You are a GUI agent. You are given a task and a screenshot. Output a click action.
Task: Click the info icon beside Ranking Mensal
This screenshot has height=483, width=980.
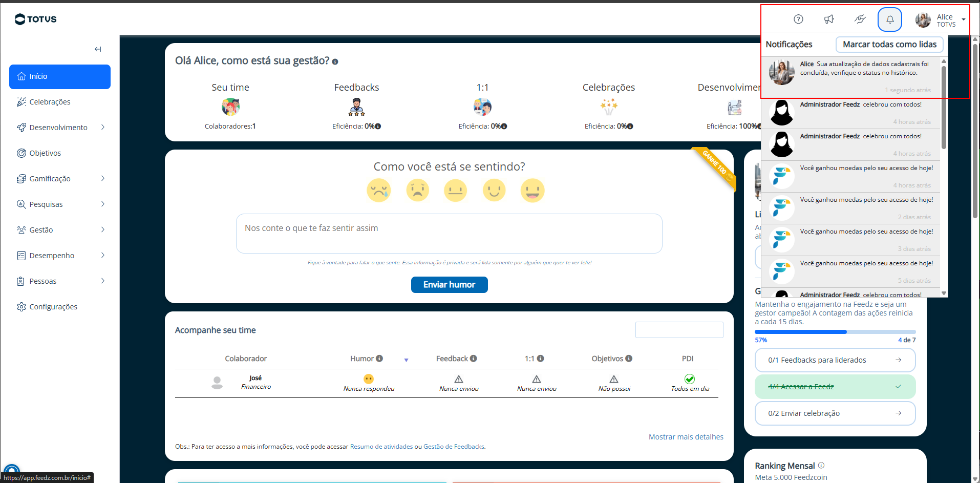pos(821,466)
